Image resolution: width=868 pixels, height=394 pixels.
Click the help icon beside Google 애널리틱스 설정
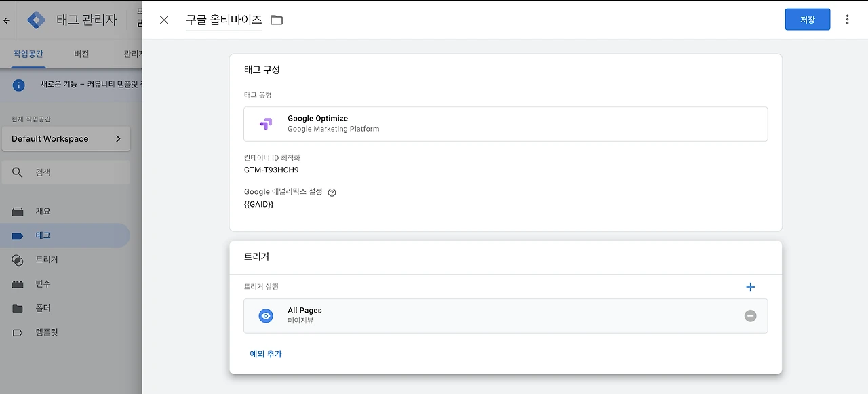pyautogui.click(x=332, y=192)
